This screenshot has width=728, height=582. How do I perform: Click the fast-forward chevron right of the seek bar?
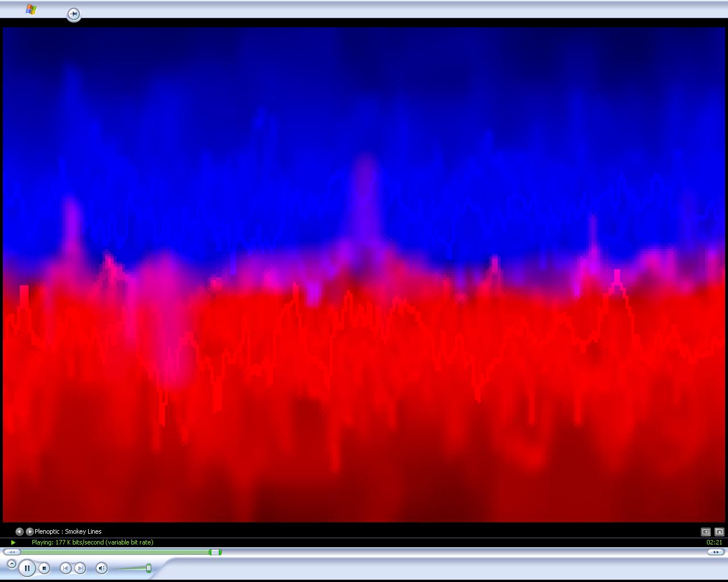pos(715,552)
